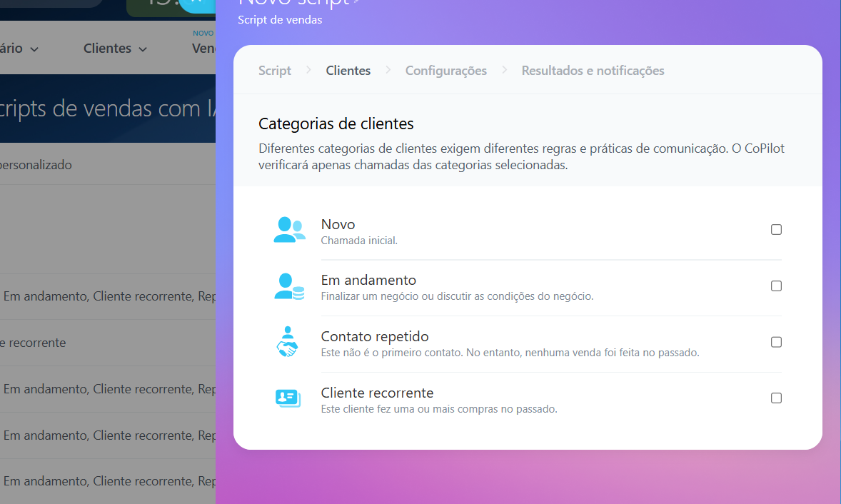Select the Cliente recorrente checkbox
This screenshot has width=841, height=504.
776,398
